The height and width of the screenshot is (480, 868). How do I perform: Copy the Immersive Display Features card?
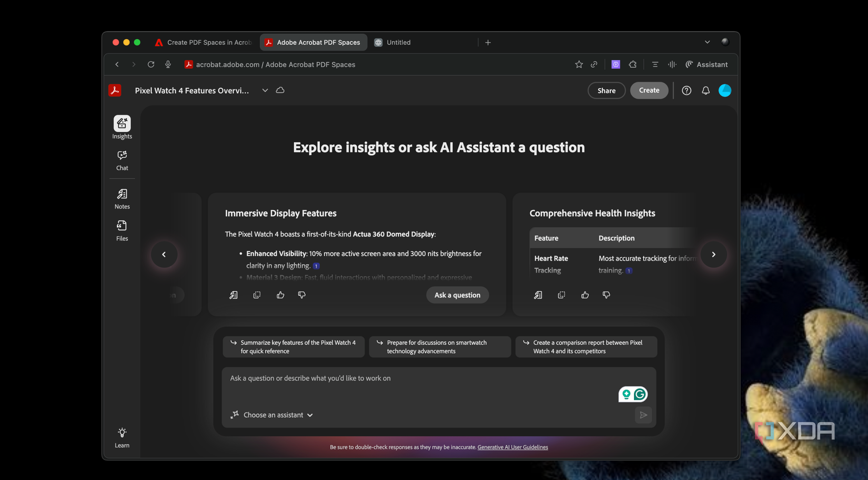point(257,295)
